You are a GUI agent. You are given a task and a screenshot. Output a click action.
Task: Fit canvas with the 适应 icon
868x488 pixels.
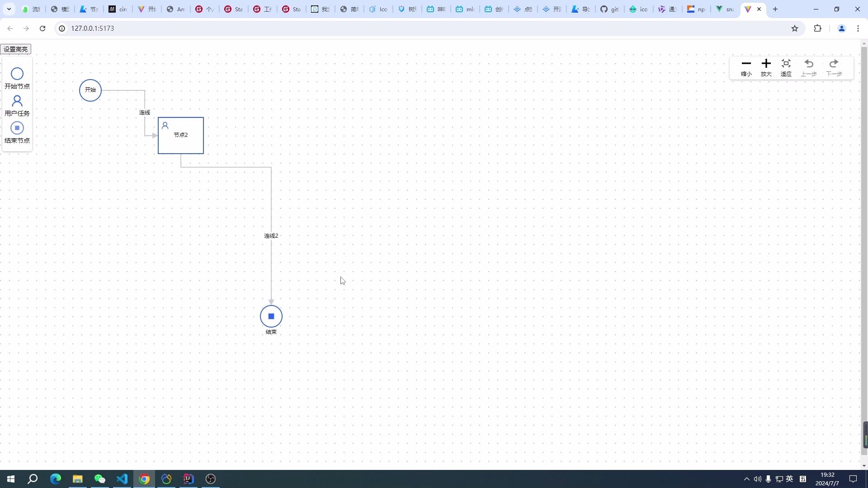(786, 64)
